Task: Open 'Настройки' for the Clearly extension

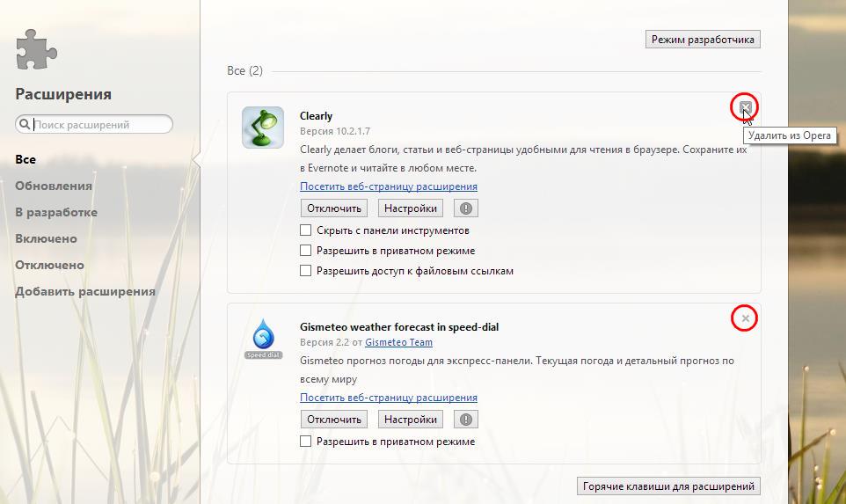Action: [x=411, y=208]
